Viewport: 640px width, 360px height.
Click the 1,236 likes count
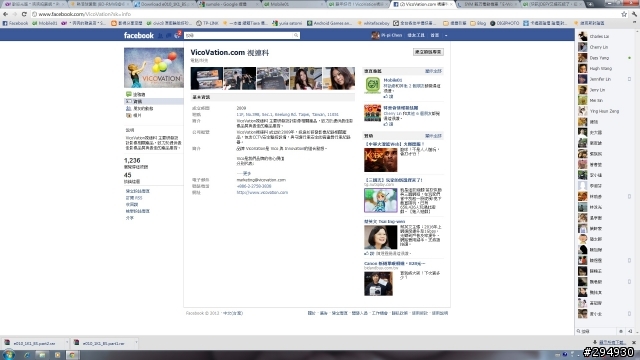click(x=132, y=161)
